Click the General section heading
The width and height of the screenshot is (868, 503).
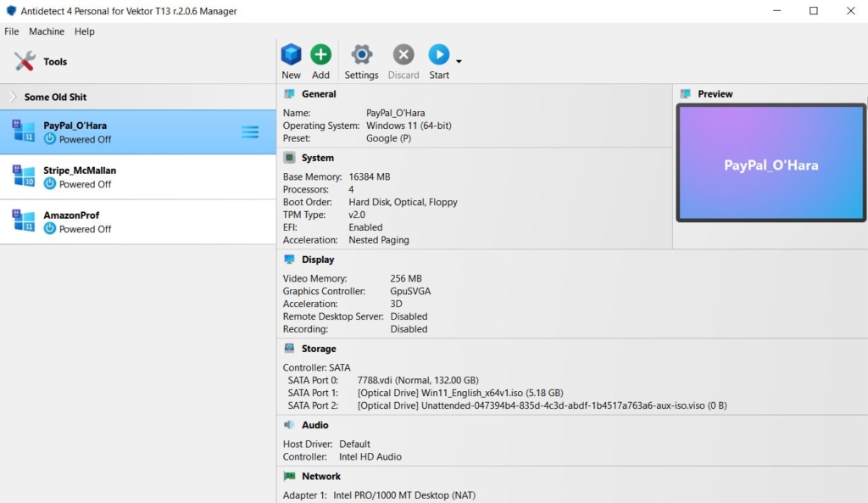tap(319, 94)
